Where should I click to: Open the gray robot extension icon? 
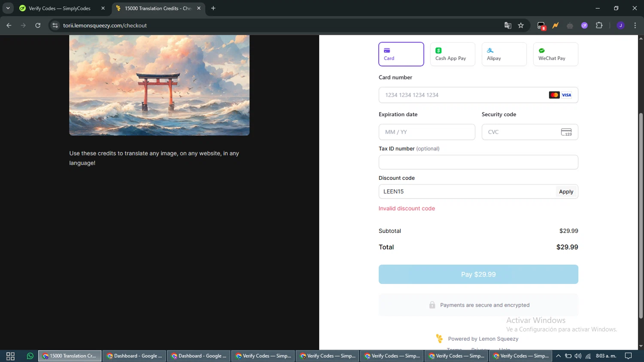[x=570, y=26]
